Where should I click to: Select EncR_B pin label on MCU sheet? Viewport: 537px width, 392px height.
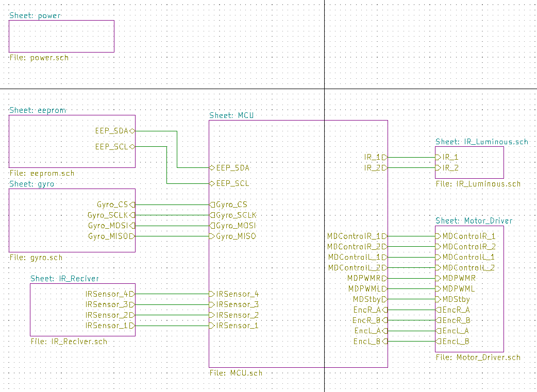pyautogui.click(x=367, y=320)
